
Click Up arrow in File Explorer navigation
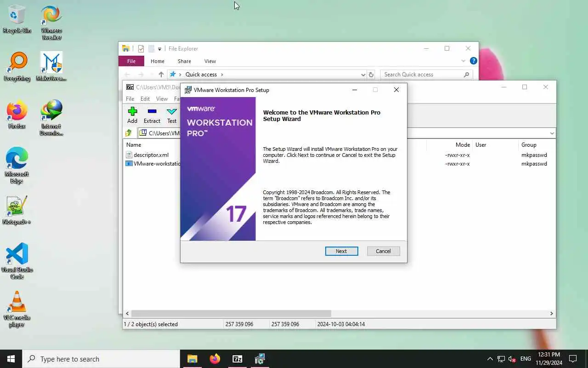[x=161, y=75]
